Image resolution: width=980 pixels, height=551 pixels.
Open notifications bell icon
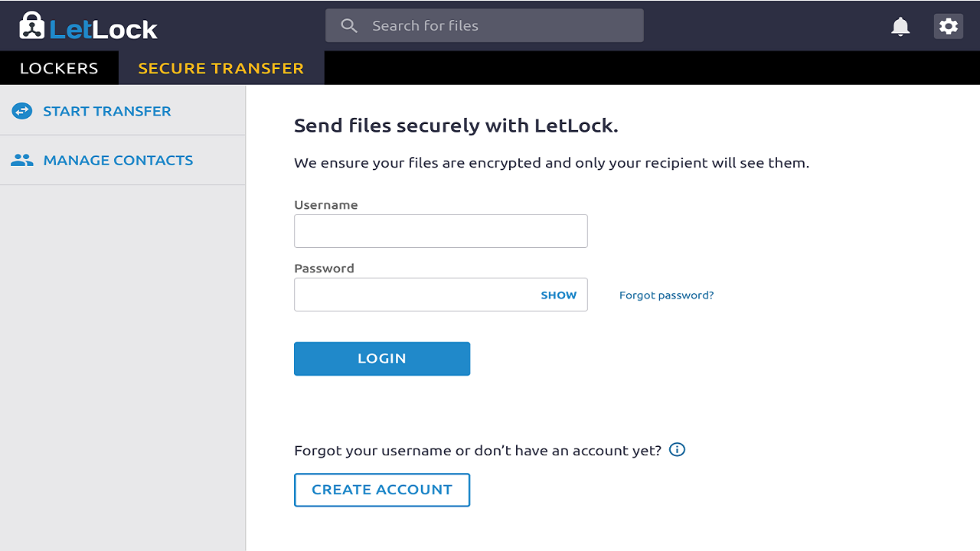tap(900, 27)
